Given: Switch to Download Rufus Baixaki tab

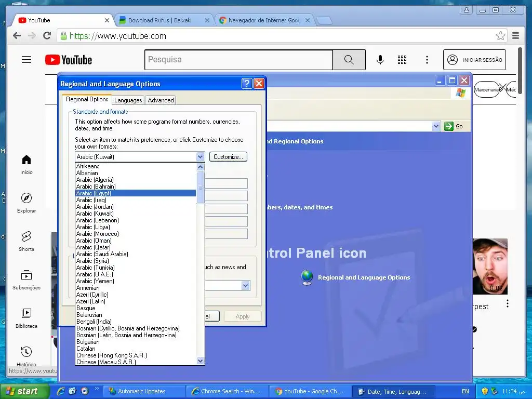Looking at the screenshot, I should [164, 20].
